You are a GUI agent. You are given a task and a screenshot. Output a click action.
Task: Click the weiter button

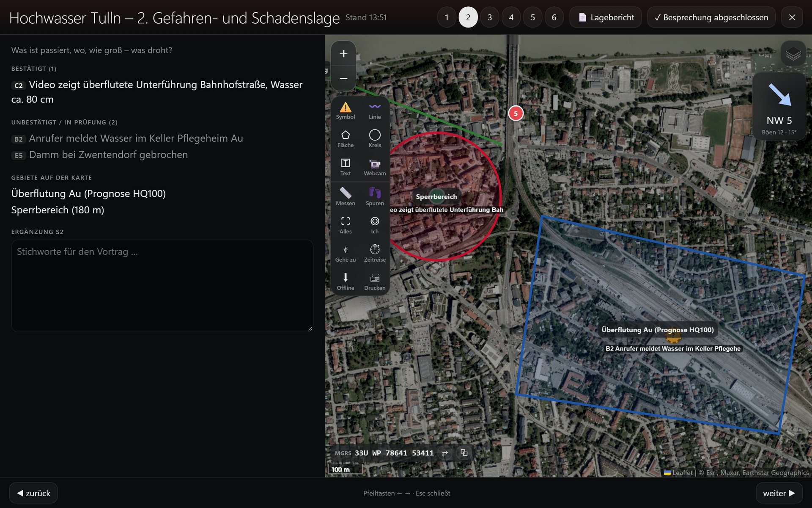(779, 493)
